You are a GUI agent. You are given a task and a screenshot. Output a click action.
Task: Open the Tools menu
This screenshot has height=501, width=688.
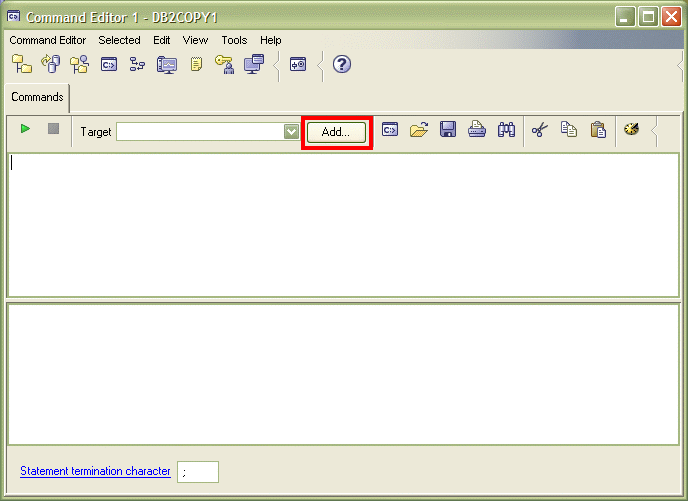point(234,40)
